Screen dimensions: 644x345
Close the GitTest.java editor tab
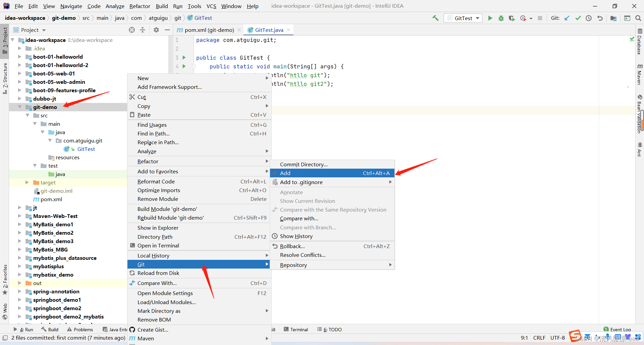pyautogui.click(x=288, y=30)
